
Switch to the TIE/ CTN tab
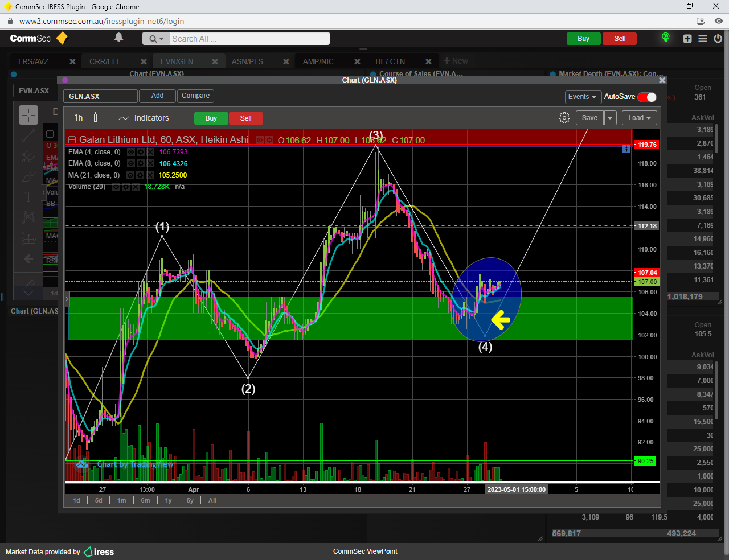click(x=390, y=61)
